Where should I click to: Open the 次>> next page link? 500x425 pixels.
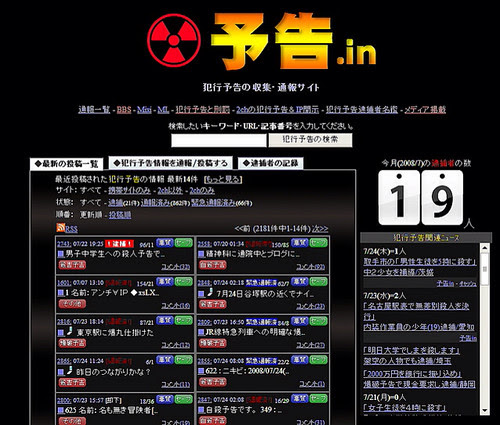tap(320, 229)
